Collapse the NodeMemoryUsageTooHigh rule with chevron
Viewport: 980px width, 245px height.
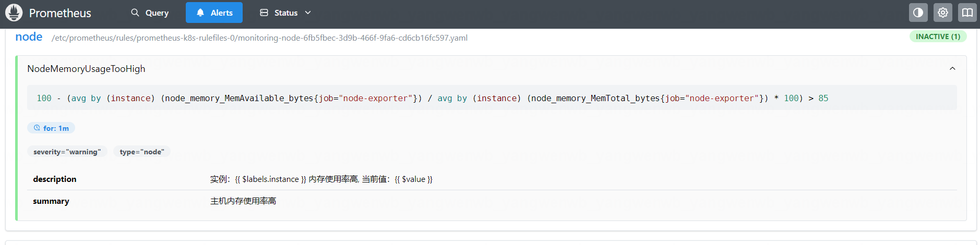tap(952, 69)
